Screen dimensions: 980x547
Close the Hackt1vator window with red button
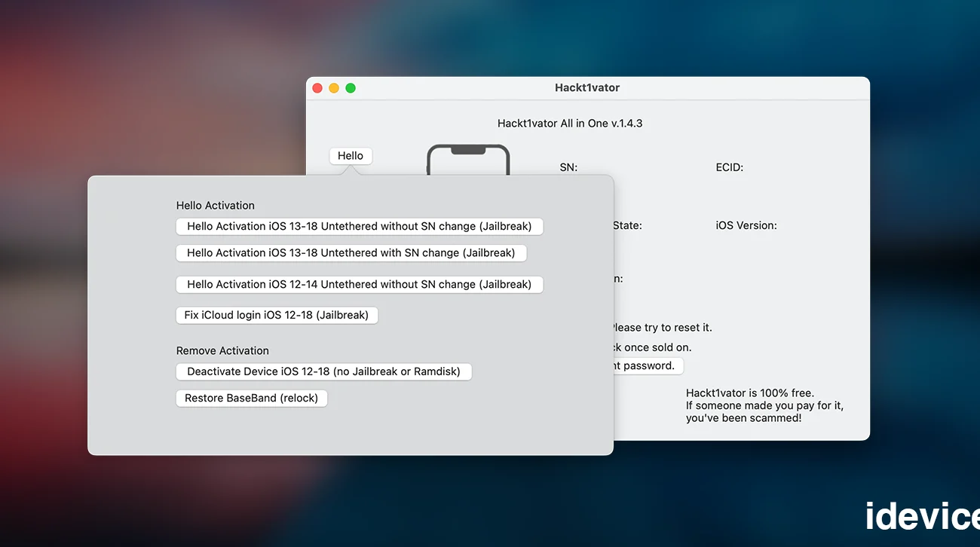pyautogui.click(x=317, y=88)
